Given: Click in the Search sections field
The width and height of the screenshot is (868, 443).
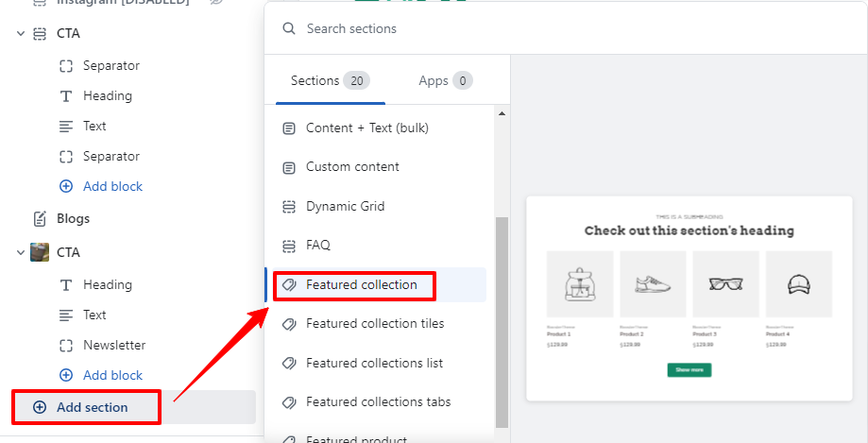Looking at the screenshot, I should (x=567, y=28).
